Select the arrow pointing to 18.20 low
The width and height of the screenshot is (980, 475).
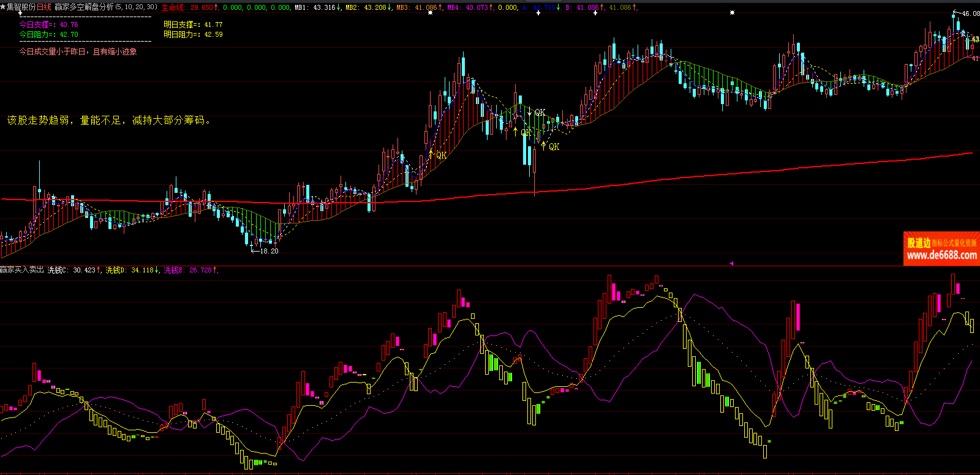point(255,250)
